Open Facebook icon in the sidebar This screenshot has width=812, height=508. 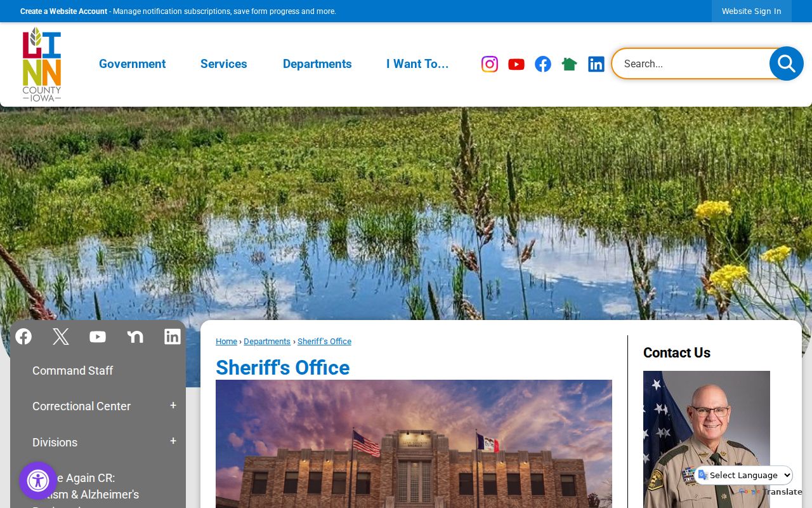[x=23, y=337]
